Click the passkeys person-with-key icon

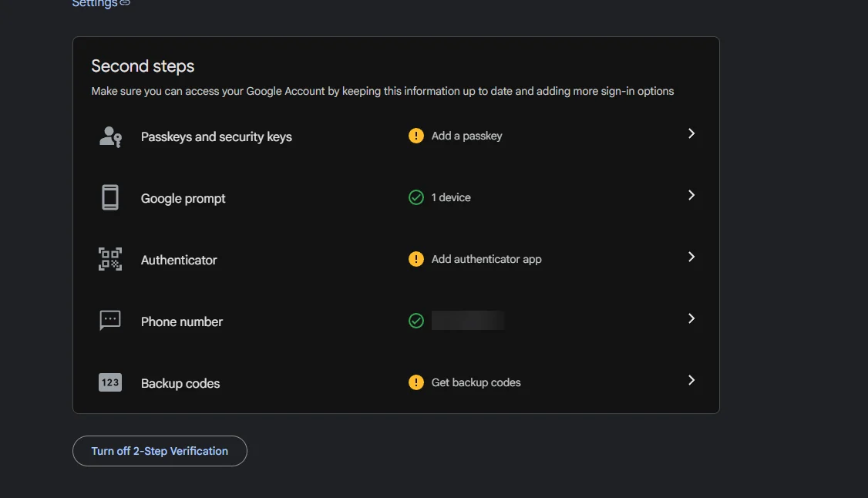[x=110, y=136]
